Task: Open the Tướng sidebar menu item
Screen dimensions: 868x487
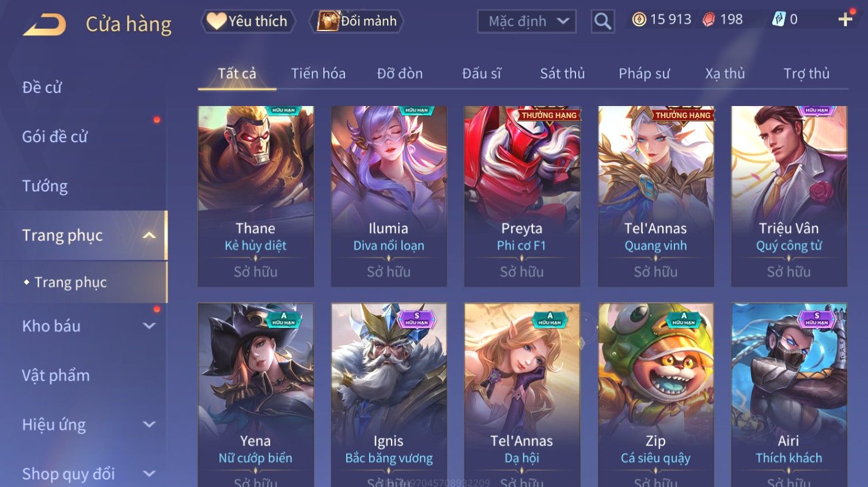Action: click(x=45, y=186)
